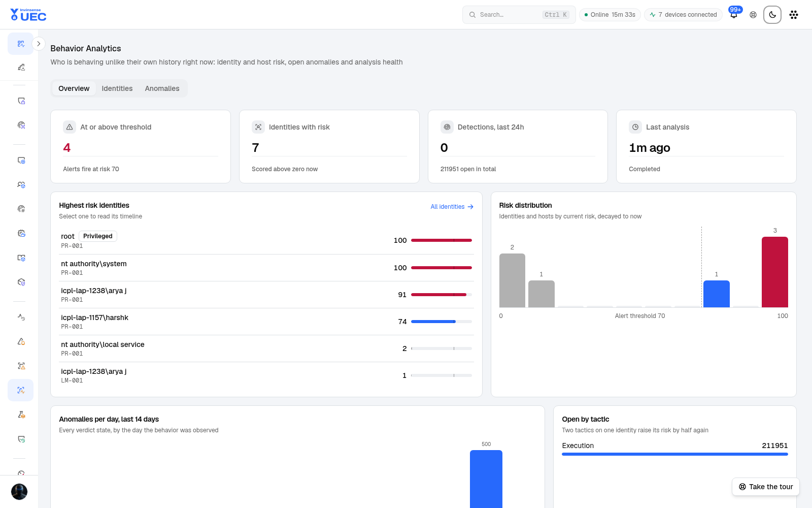Open the sidebar steps download icon
Viewport: 812px width, 508px height.
21,67
